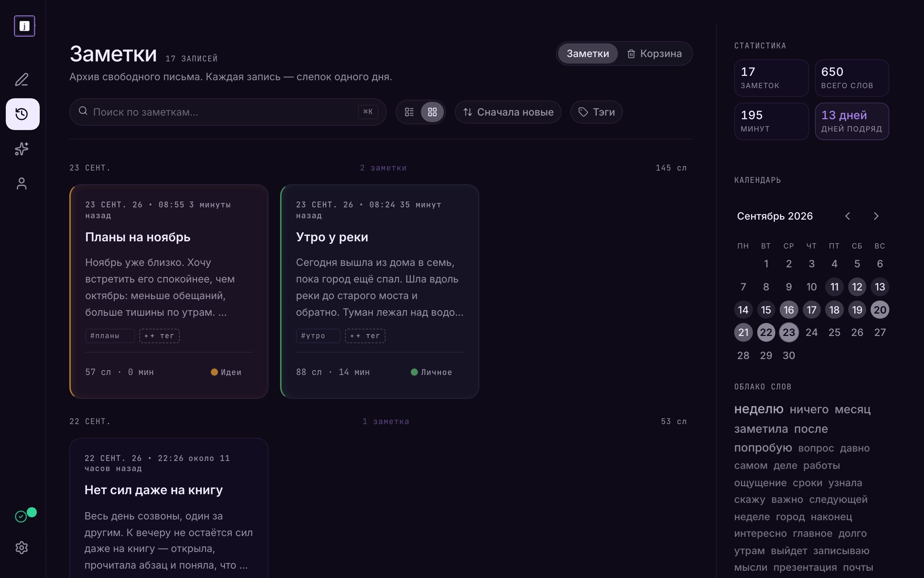Open the sparkles AI insights sidebar icon

[22, 149]
